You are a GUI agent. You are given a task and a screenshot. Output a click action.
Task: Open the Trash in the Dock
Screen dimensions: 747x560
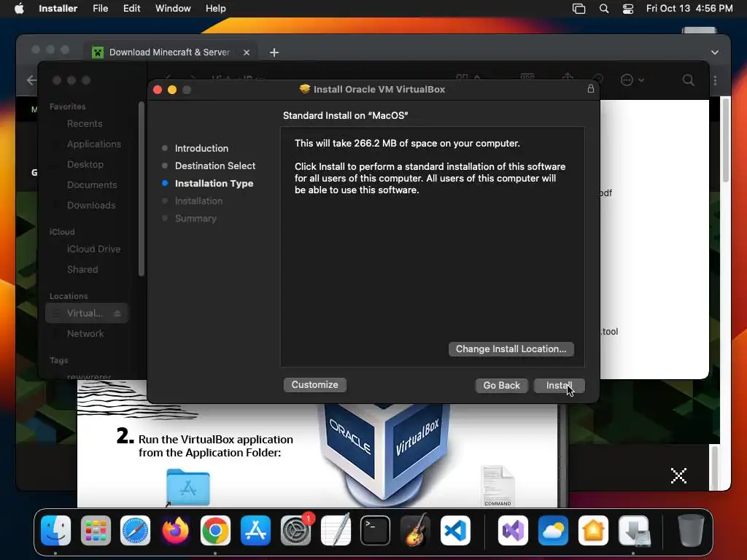[691, 531]
